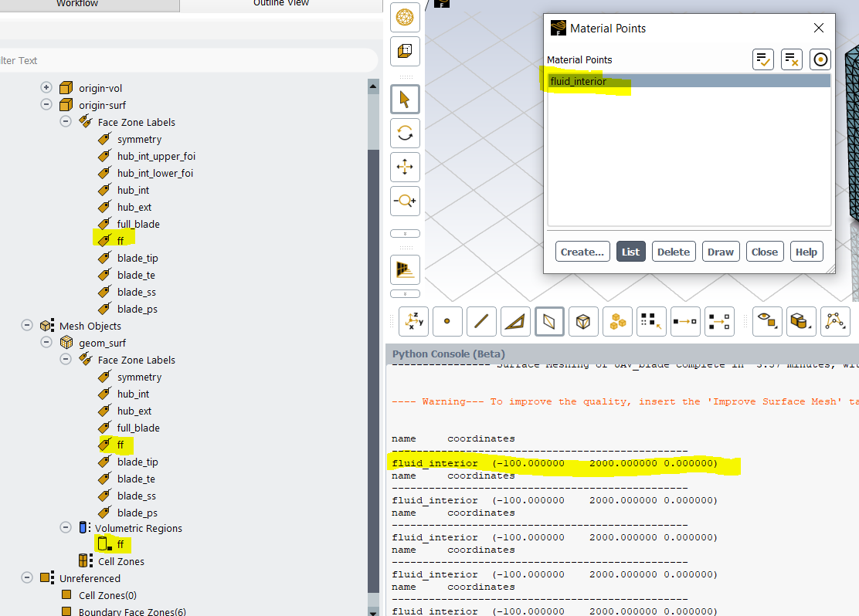This screenshot has height=616, width=859.
Task: Open the eye display options icon
Action: (x=767, y=321)
